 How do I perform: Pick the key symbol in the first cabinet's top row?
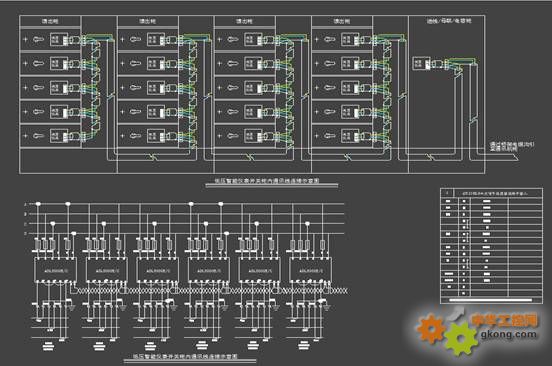[38, 39]
